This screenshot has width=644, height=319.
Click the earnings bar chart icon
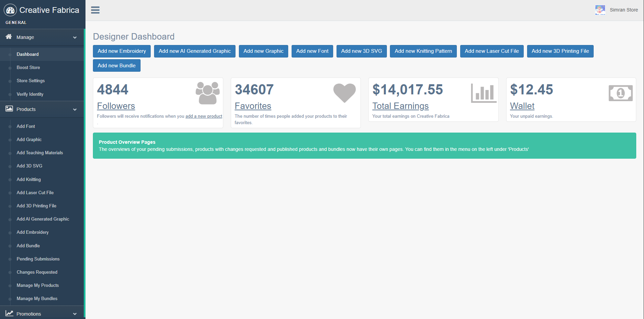pos(484,93)
